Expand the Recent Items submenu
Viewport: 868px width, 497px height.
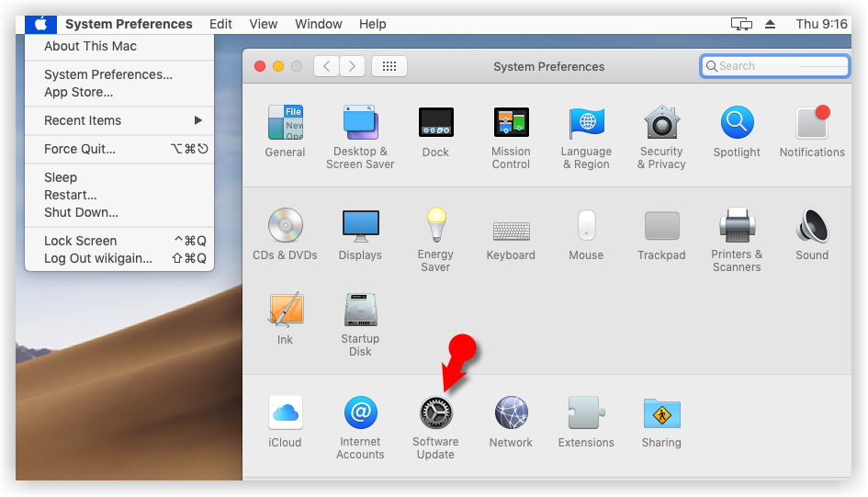(119, 120)
